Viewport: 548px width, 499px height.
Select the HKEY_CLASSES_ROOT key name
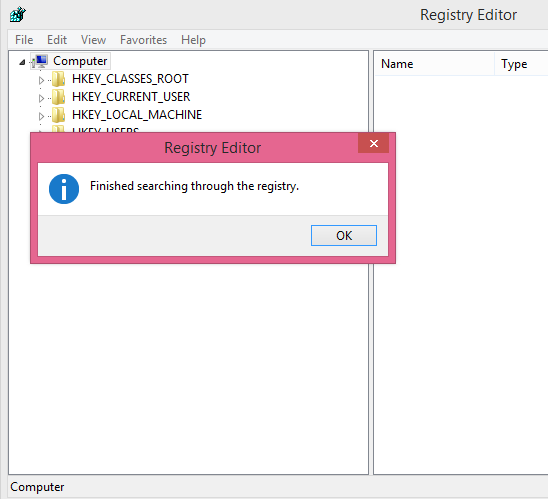pos(130,79)
